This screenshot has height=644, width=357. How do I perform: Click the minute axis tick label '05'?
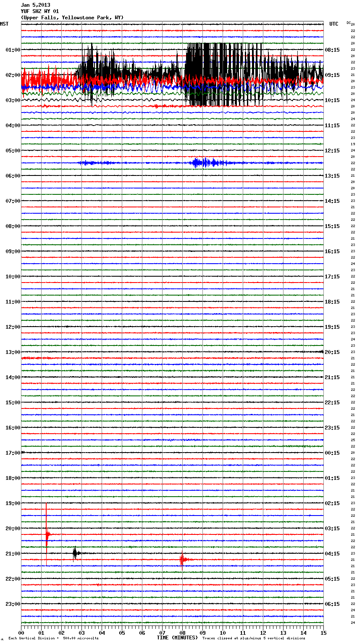[122, 633]
